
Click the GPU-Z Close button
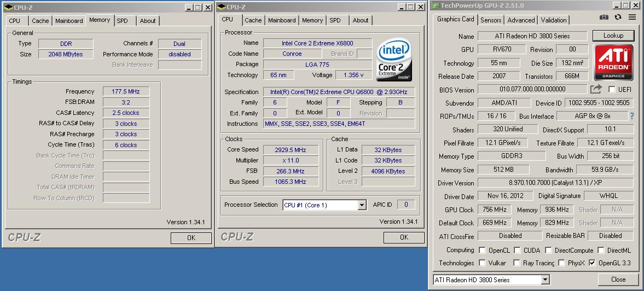coord(618,280)
